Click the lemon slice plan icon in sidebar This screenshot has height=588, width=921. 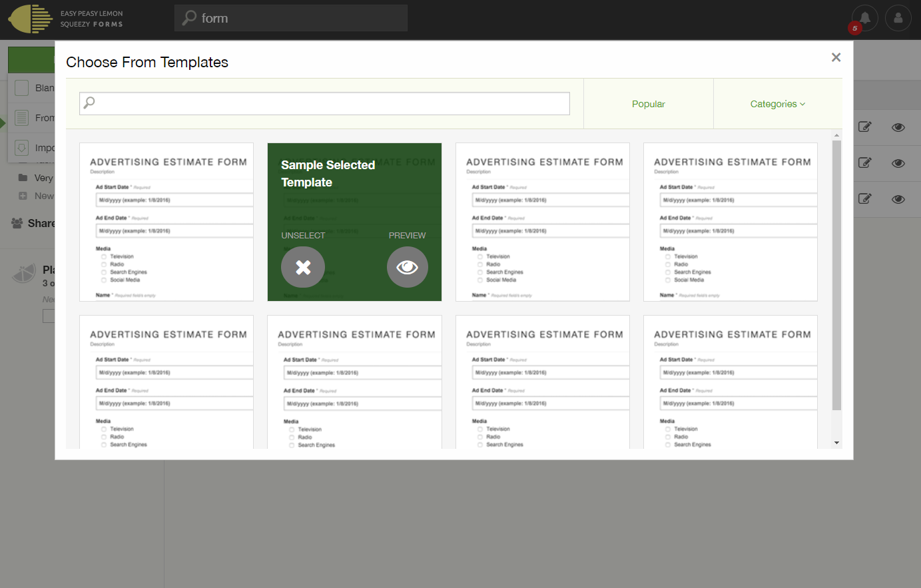pyautogui.click(x=24, y=273)
